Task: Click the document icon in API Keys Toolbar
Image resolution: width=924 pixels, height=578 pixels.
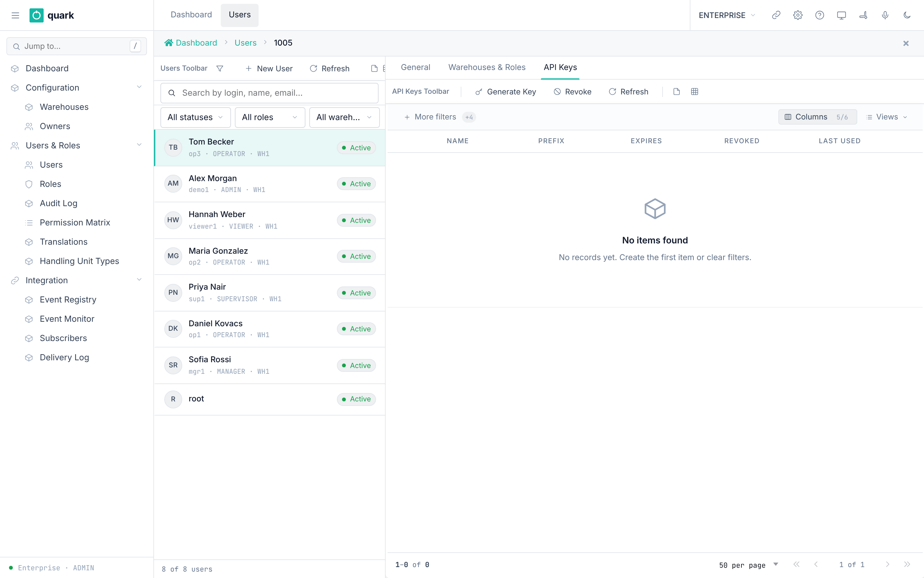Action: point(676,92)
